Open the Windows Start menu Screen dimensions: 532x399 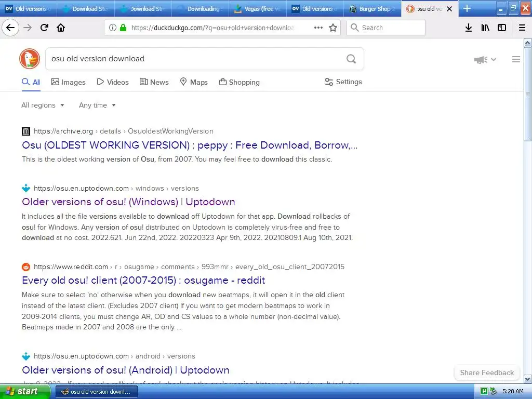[x=24, y=392]
